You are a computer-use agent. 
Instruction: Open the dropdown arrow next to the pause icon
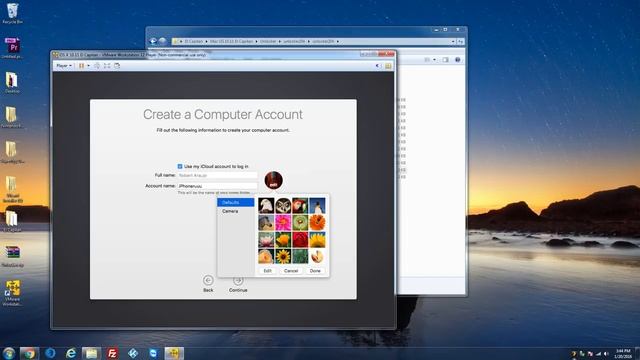(88, 66)
